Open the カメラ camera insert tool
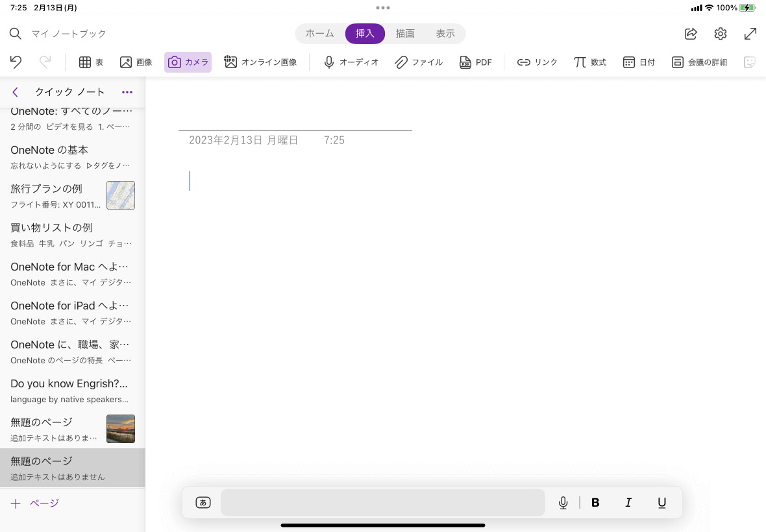This screenshot has width=766, height=532. pos(188,62)
